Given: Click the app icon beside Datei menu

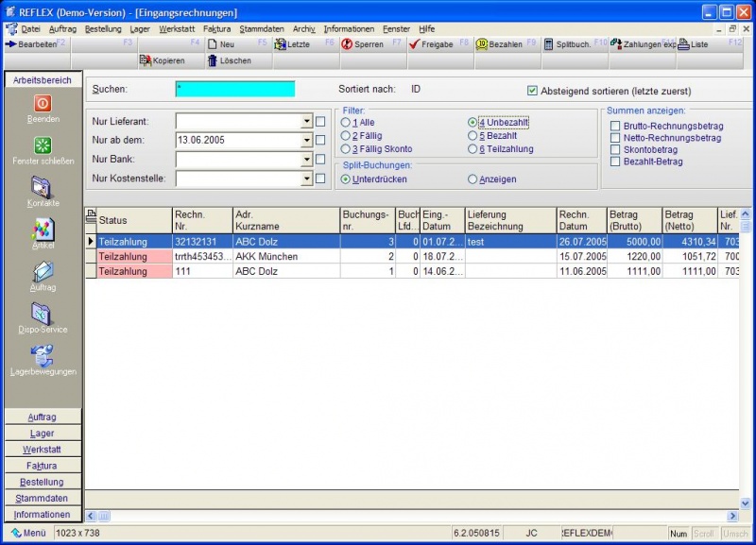Looking at the screenshot, I should [11, 29].
